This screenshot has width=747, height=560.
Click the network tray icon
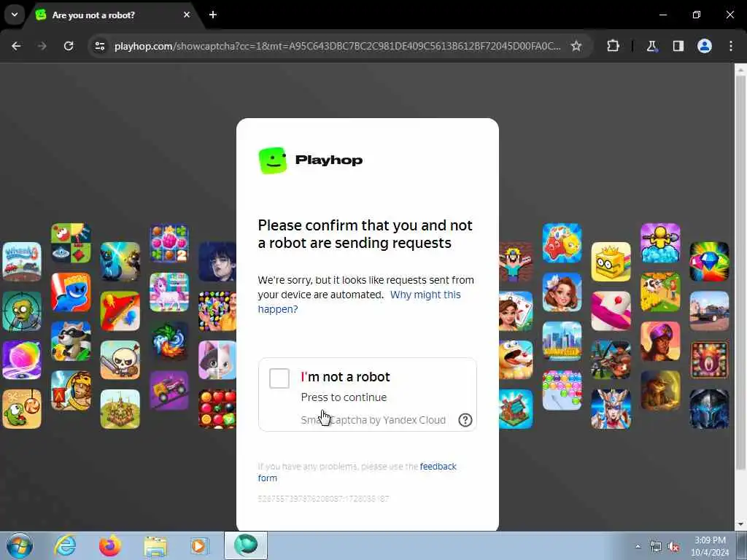pyautogui.click(x=656, y=547)
